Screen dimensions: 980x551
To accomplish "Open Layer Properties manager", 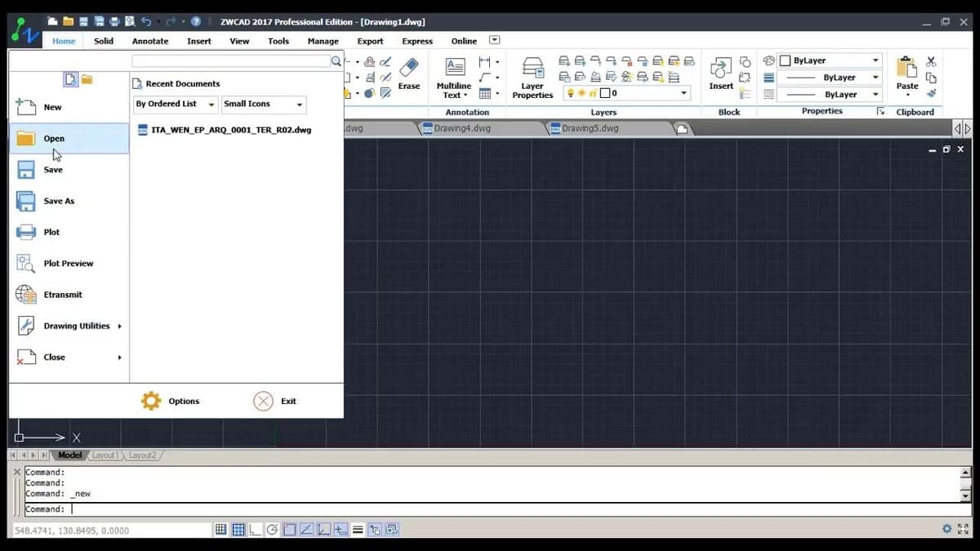I will coord(532,78).
